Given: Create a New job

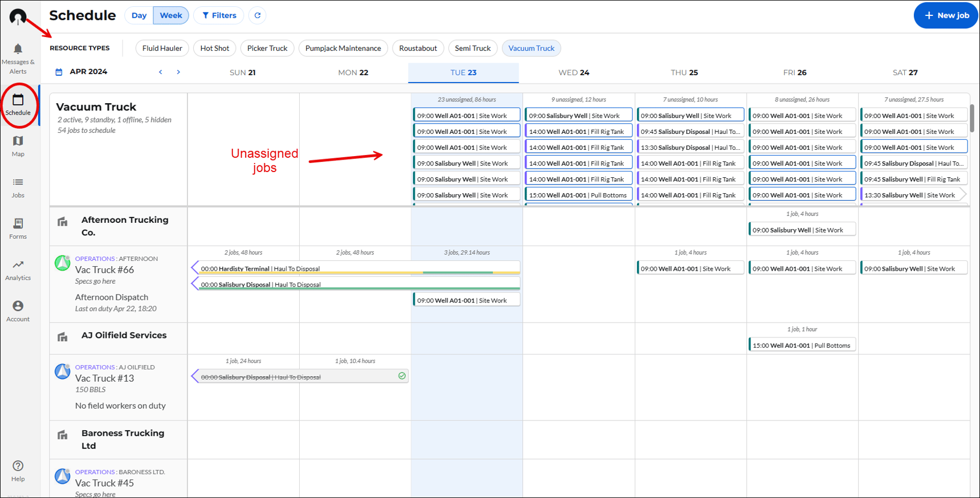Looking at the screenshot, I should 945,15.
